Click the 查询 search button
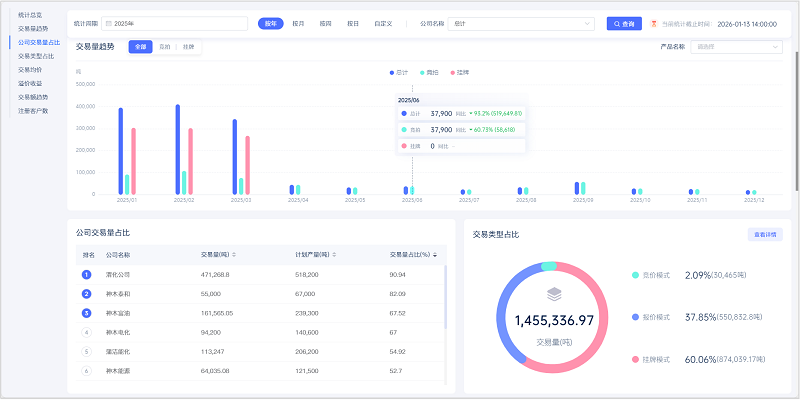Viewport: 800px width, 400px height. point(624,23)
